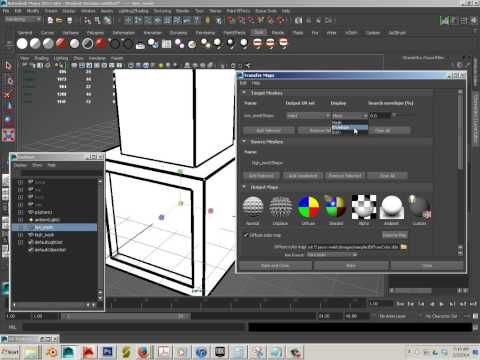Screen dimensions: 480x360
Task: Click the Display dropdown box
Action: 350,116
